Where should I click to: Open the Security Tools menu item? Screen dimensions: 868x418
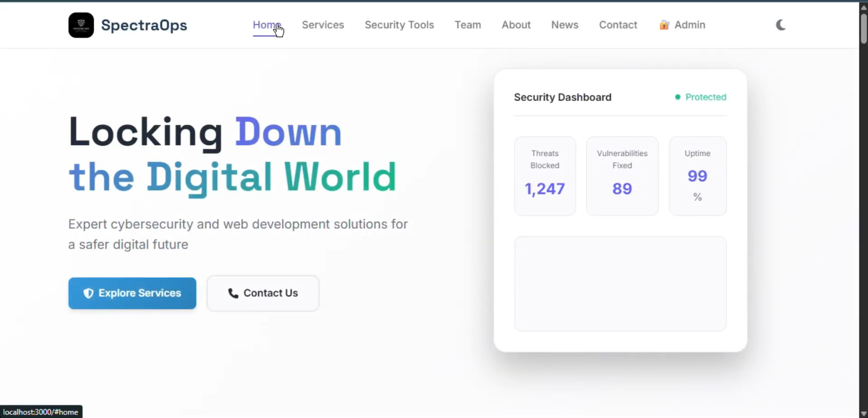pos(399,25)
